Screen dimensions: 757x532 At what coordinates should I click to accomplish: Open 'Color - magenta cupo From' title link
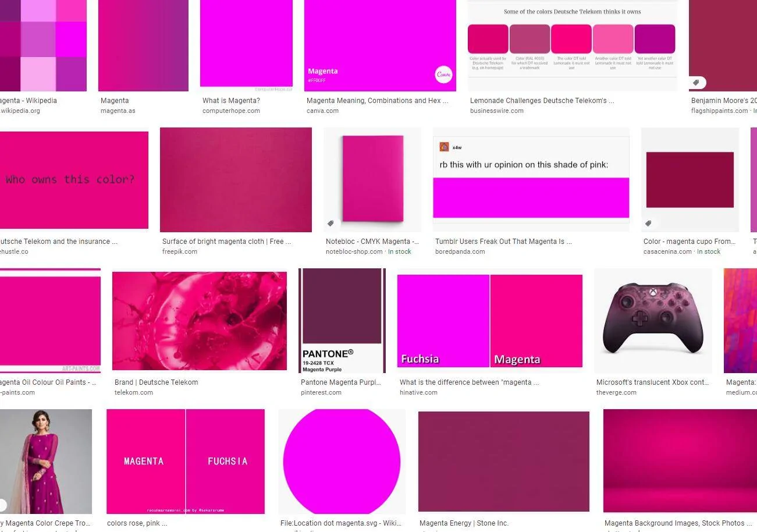pos(690,242)
